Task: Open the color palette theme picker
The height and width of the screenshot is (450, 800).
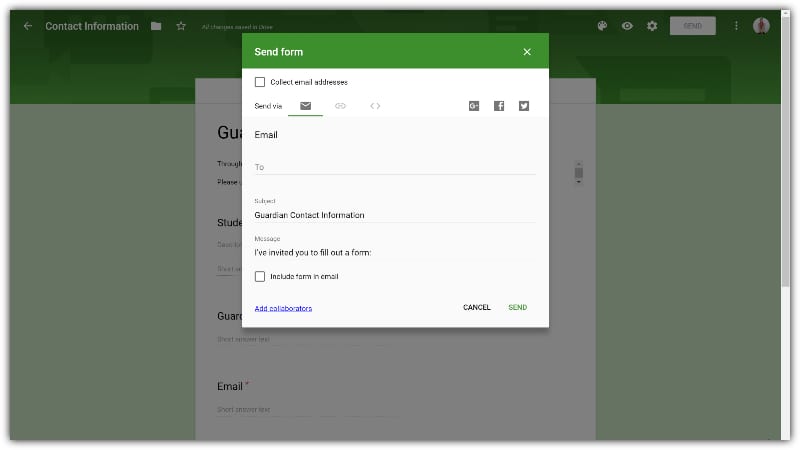Action: pos(602,26)
